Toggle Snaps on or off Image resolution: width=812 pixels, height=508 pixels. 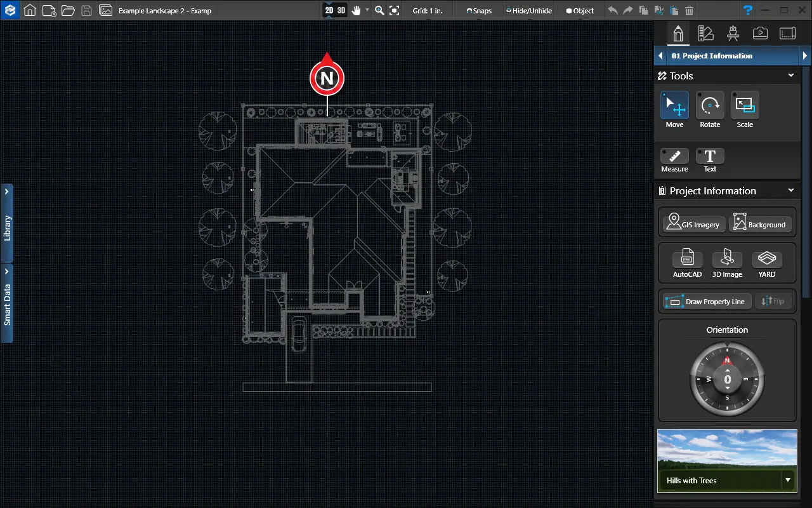479,11
